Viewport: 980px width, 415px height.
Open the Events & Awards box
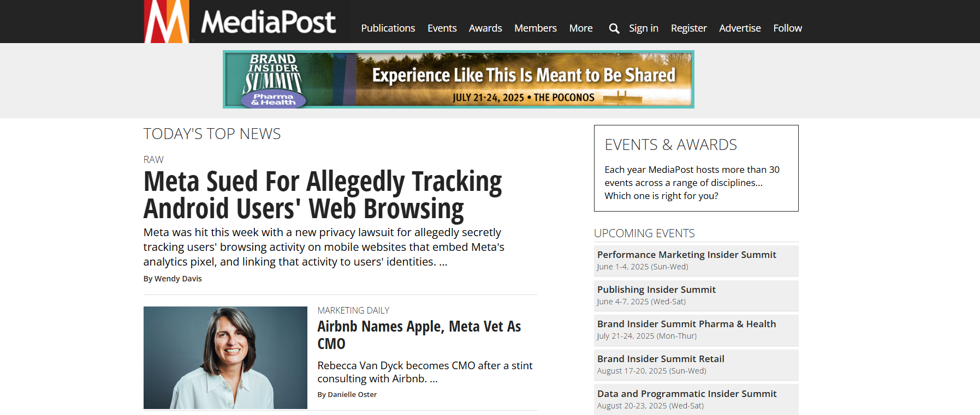[x=696, y=168]
